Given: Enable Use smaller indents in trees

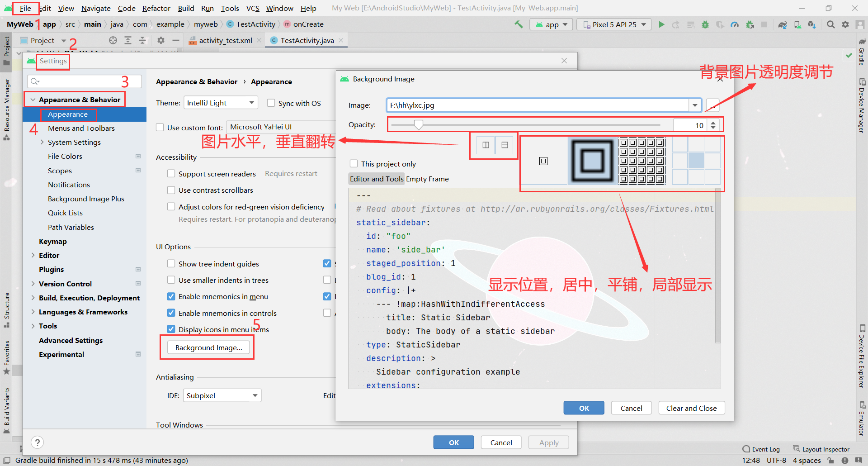Looking at the screenshot, I should coord(171,280).
